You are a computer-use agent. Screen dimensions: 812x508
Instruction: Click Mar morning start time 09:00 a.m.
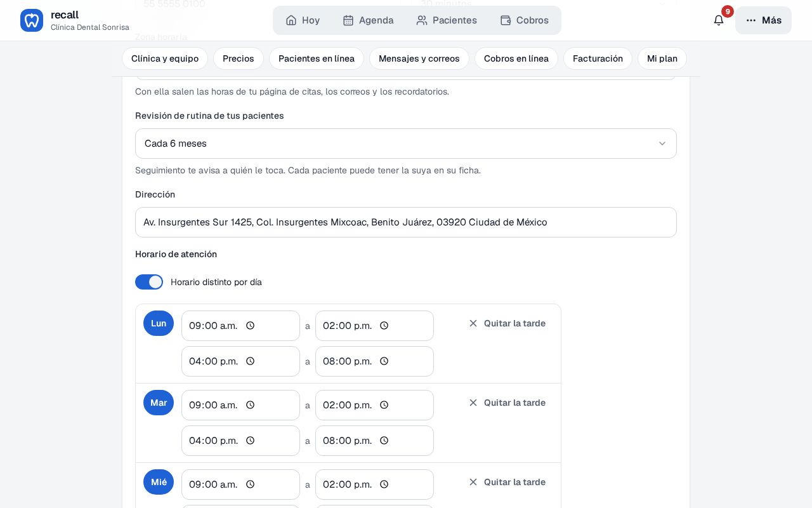point(240,405)
